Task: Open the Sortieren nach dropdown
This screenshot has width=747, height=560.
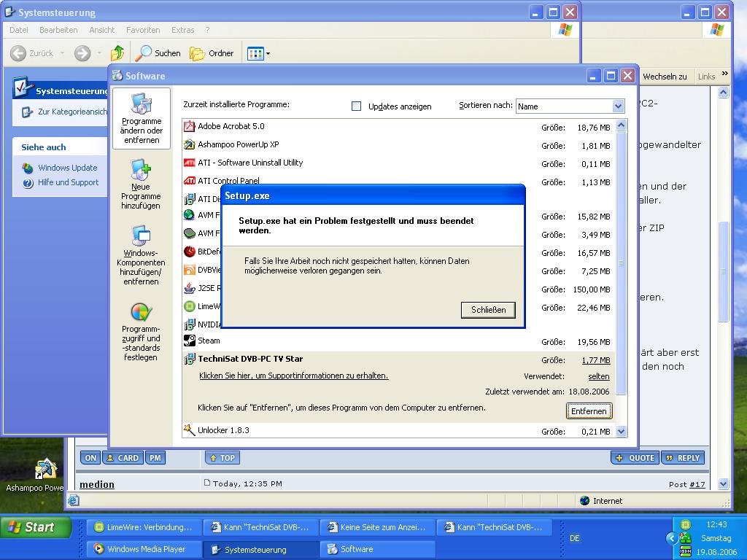Action: tap(618, 106)
